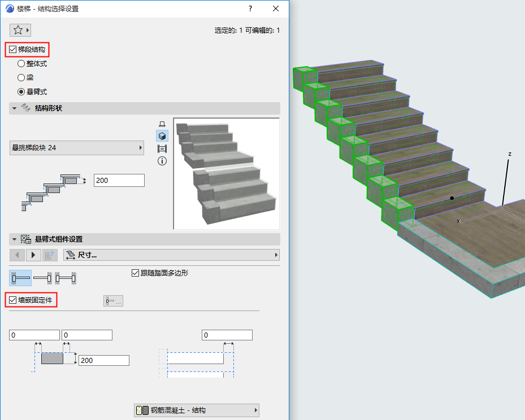Disable the 墙嵌固定件 checkbox
Viewport: 525px width, 420px height.
click(x=13, y=300)
